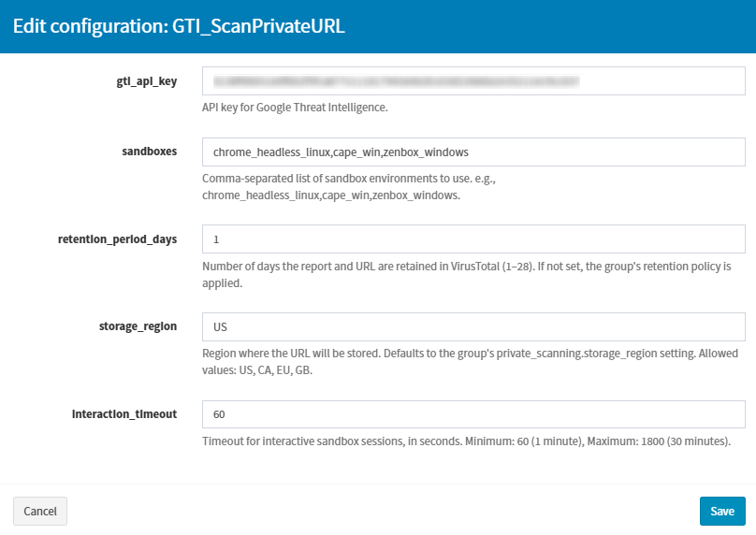
Task: Click the gti_api_key field label
Action: pyautogui.click(x=140, y=81)
